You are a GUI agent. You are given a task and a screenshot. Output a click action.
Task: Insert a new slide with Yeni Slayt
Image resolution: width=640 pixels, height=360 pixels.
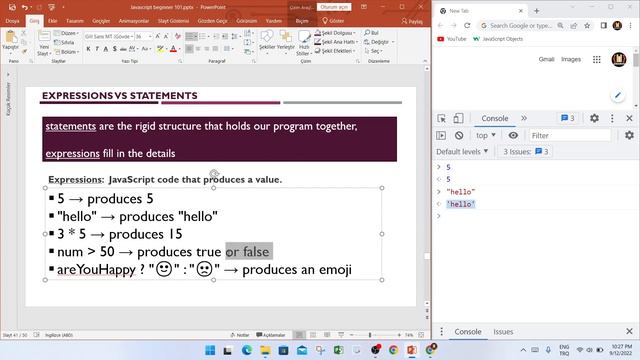tap(43, 42)
